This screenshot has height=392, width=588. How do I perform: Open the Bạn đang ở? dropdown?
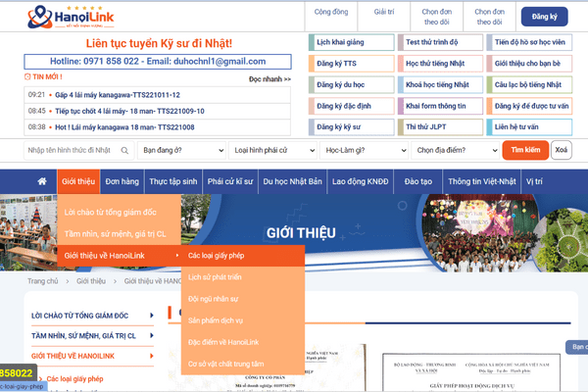[x=181, y=150]
